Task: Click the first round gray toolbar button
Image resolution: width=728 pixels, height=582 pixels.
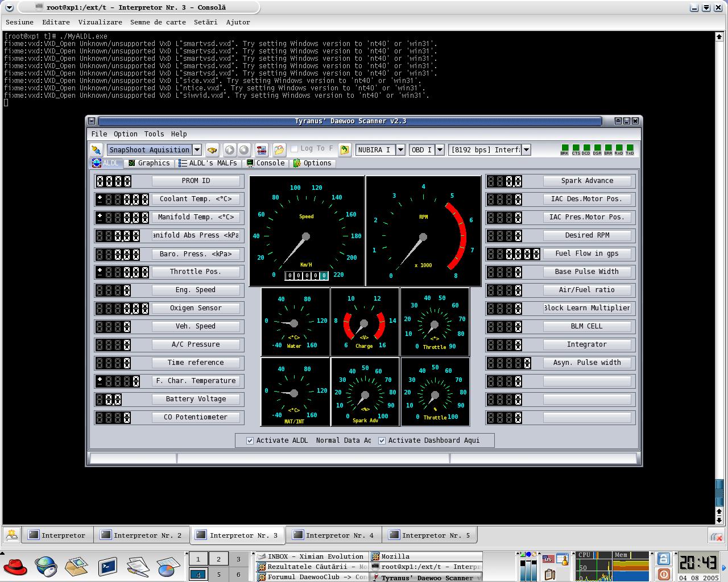Action: 229,150
